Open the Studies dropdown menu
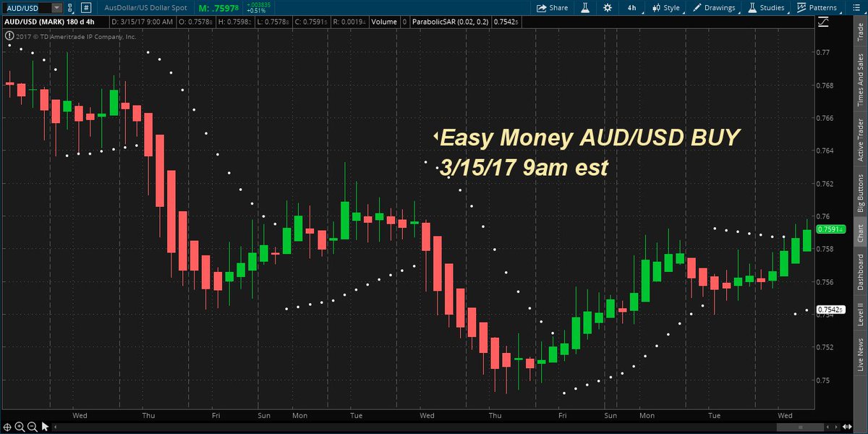 point(767,8)
